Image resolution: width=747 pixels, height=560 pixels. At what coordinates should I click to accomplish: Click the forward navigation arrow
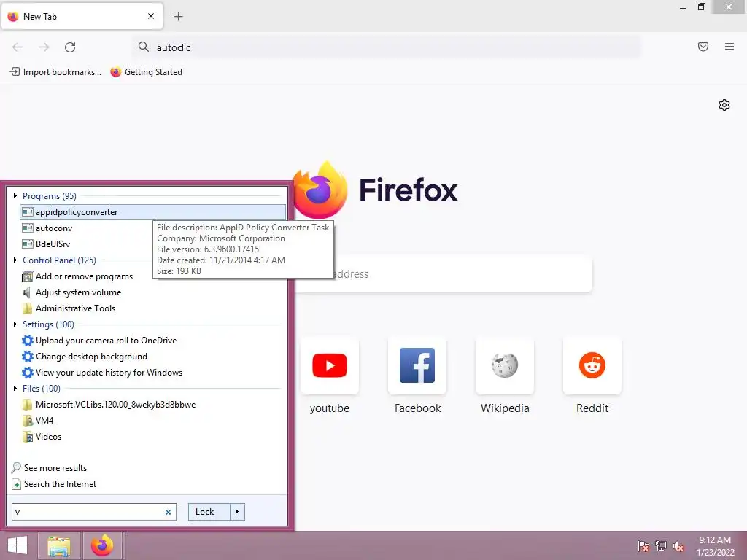click(x=44, y=47)
